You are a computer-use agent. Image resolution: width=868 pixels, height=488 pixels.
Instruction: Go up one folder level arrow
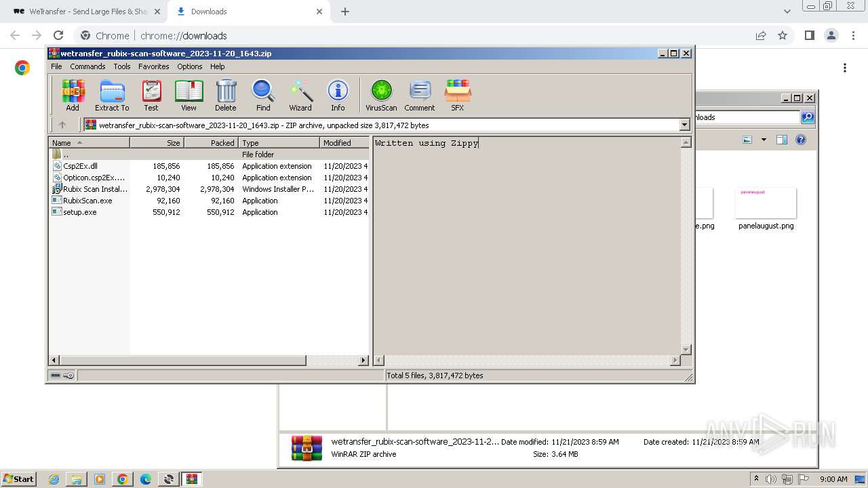click(62, 125)
